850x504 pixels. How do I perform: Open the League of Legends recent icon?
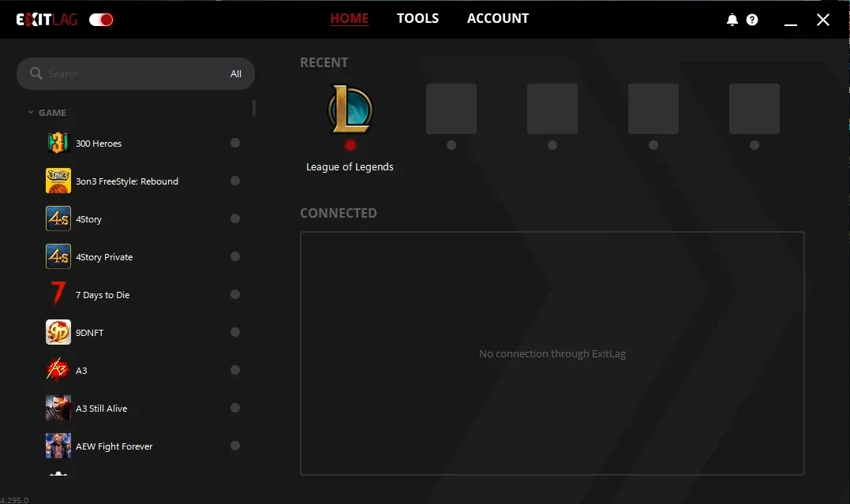pyautogui.click(x=350, y=109)
